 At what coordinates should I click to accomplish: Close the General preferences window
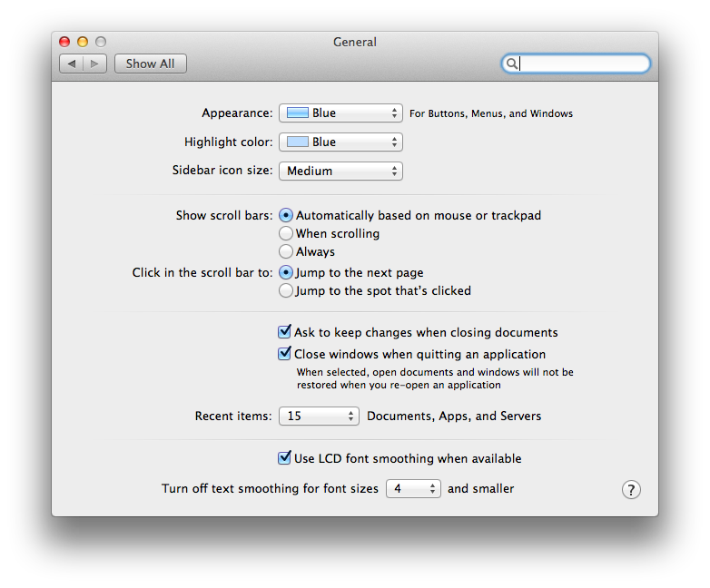pyautogui.click(x=64, y=42)
